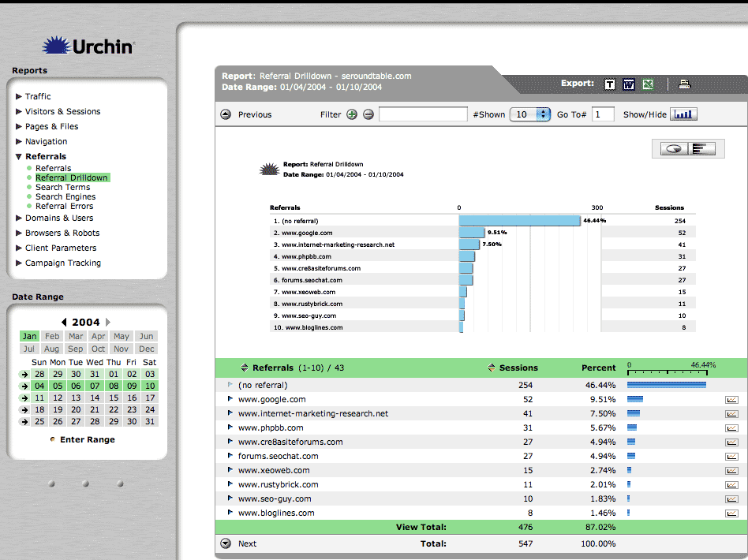Select Dec in month picker
The height and width of the screenshot is (560, 748).
147,349
